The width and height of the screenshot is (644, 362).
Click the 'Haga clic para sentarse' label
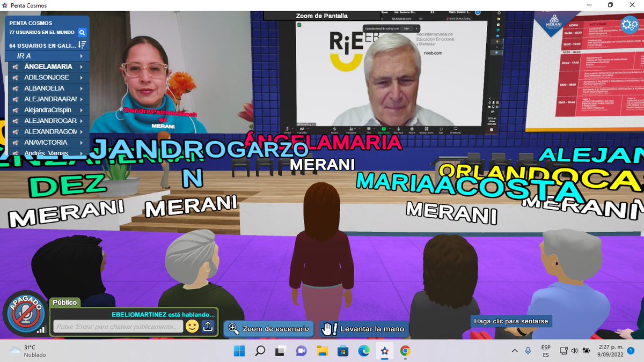pos(511,321)
